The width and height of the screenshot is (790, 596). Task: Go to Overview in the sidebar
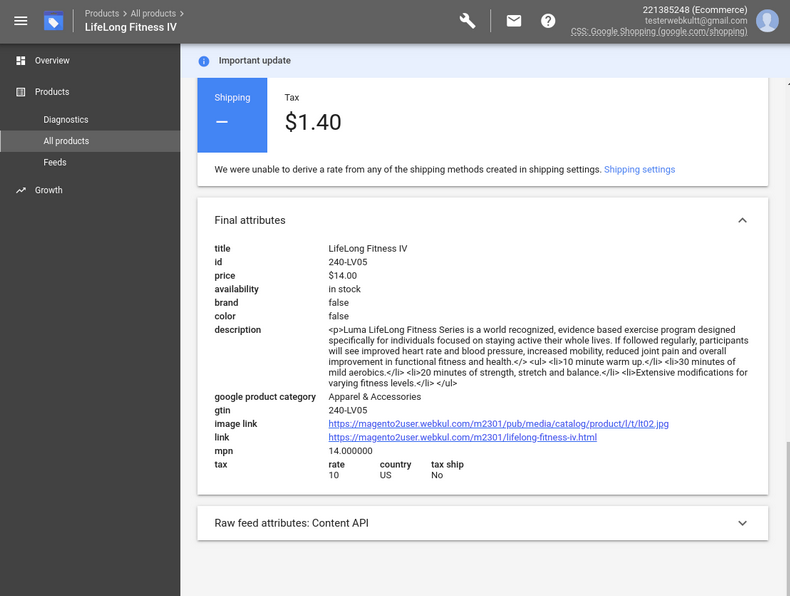click(52, 60)
